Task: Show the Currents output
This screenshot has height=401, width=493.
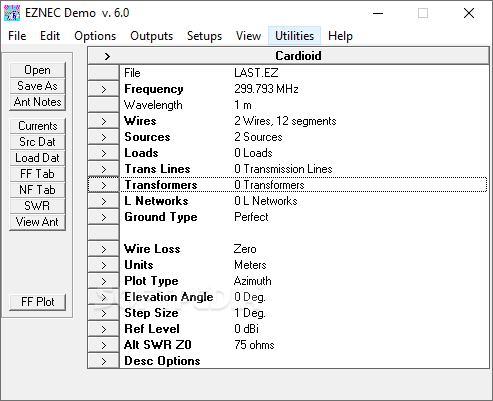Action: pyautogui.click(x=37, y=126)
